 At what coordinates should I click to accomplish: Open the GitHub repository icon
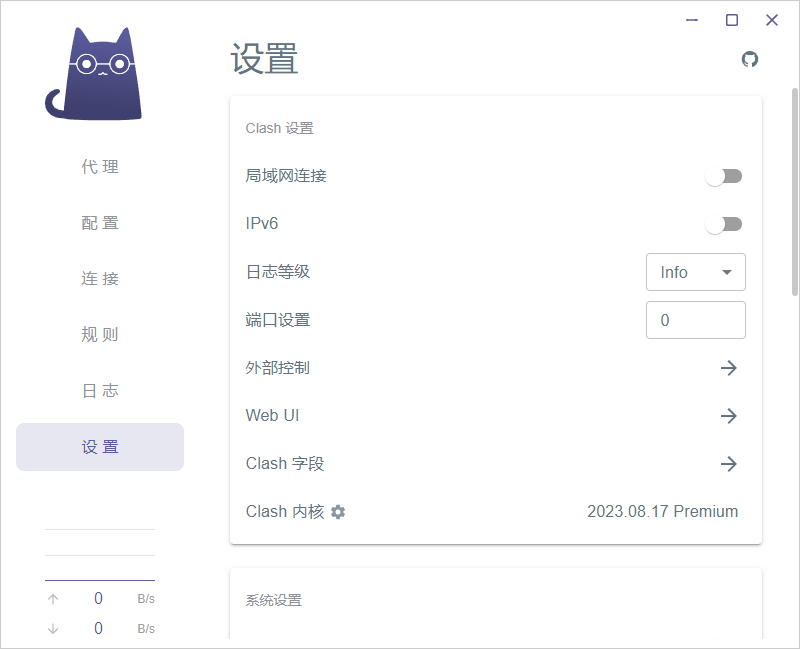click(750, 59)
